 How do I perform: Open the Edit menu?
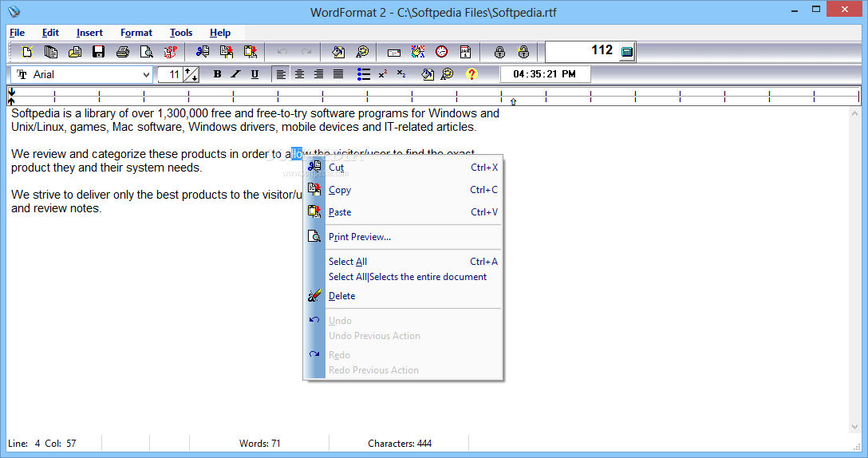click(x=50, y=33)
